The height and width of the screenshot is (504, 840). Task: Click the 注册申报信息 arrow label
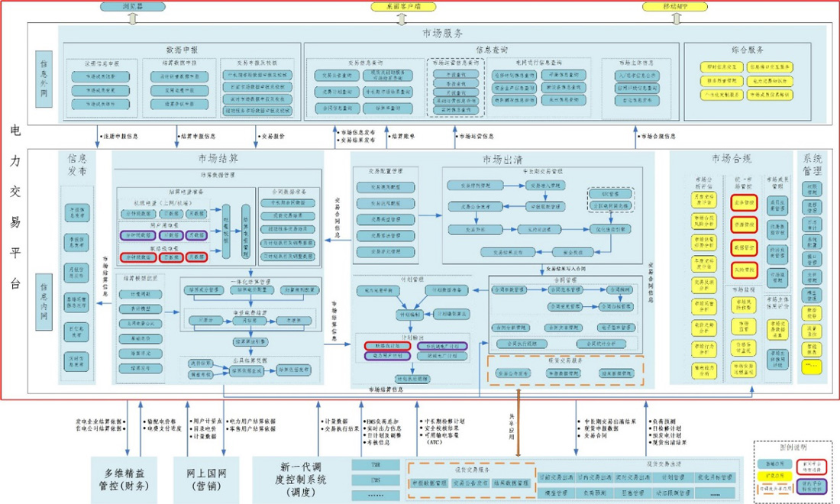[x=121, y=137]
